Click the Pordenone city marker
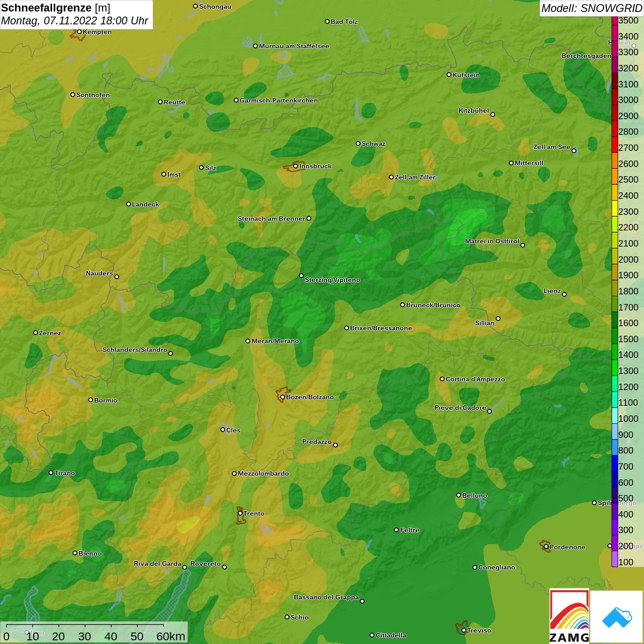The height and width of the screenshot is (644, 644). 546,547
